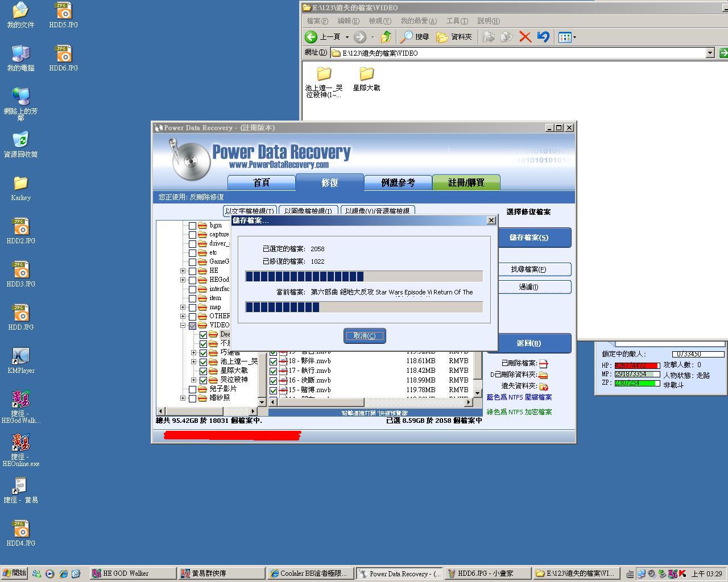This screenshot has width=728, height=582.
Task: Toggle checkbox for HE folder
Action: tap(192, 271)
